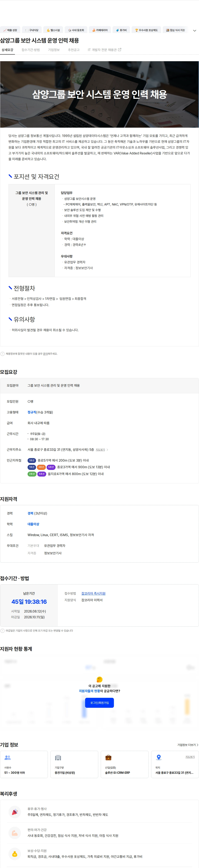The width and height of the screenshot is (199, 868).
Task: Click the 5호선 badge for 을지로4가역
Action: click(42, 474)
